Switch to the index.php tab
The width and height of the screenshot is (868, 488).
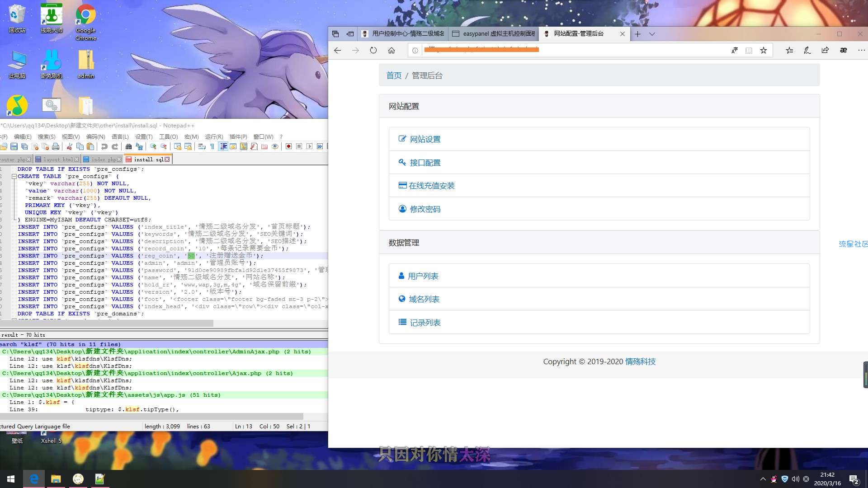click(x=102, y=160)
